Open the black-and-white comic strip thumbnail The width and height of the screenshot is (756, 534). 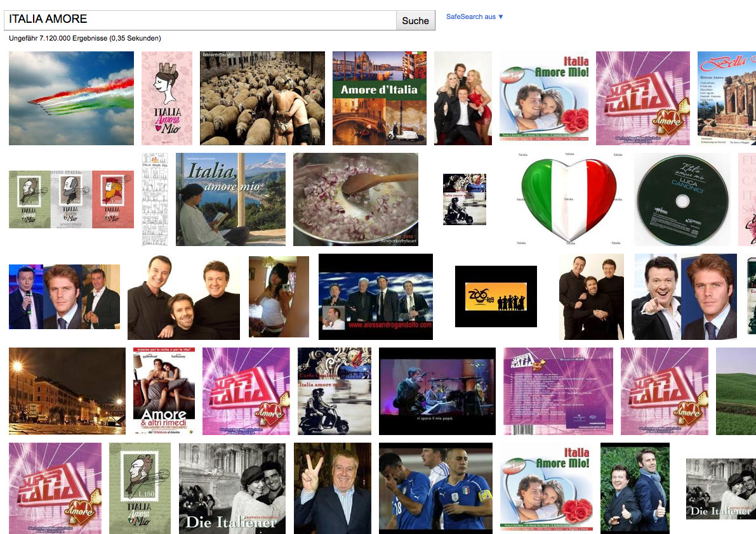tap(155, 199)
